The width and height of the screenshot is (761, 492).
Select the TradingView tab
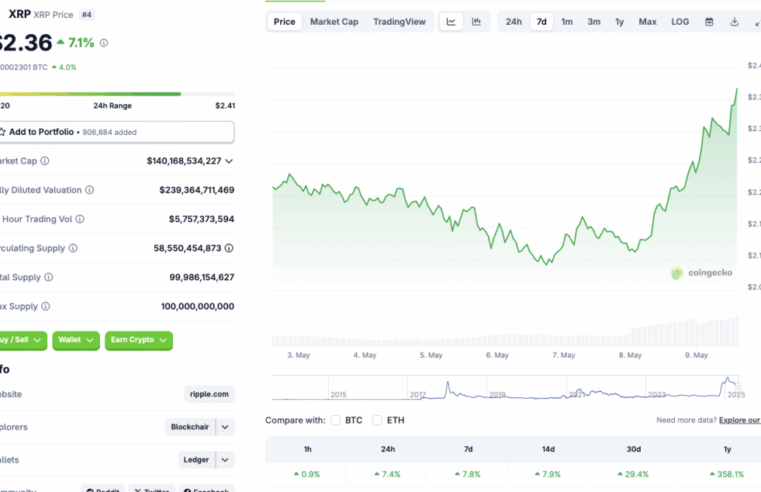pos(399,22)
